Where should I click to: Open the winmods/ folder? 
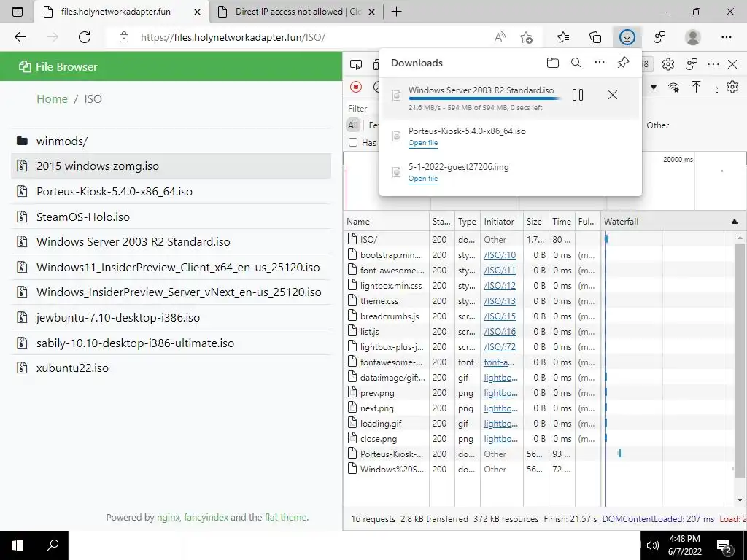[62, 141]
